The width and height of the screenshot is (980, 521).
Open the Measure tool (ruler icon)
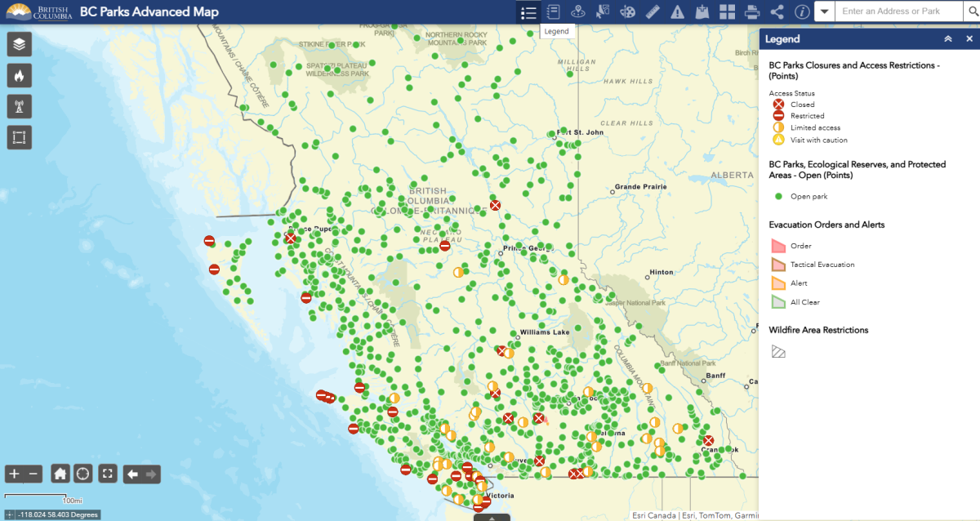pos(652,11)
